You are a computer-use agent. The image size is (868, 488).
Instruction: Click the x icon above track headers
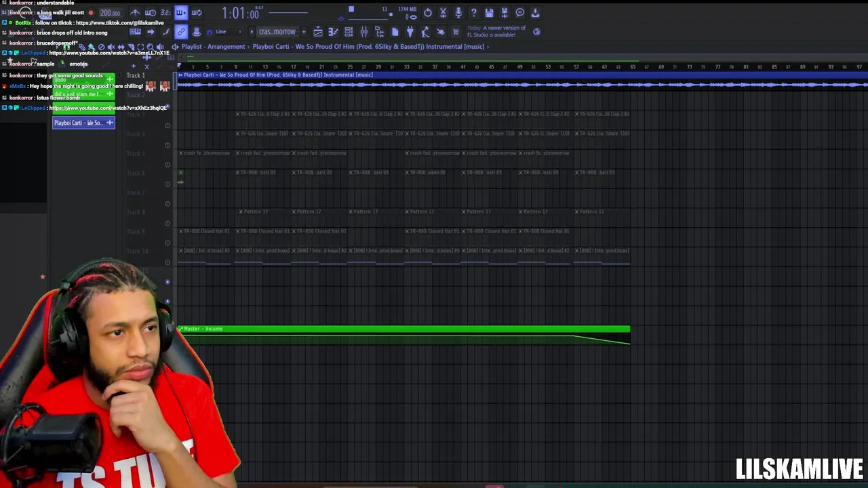click(146, 66)
